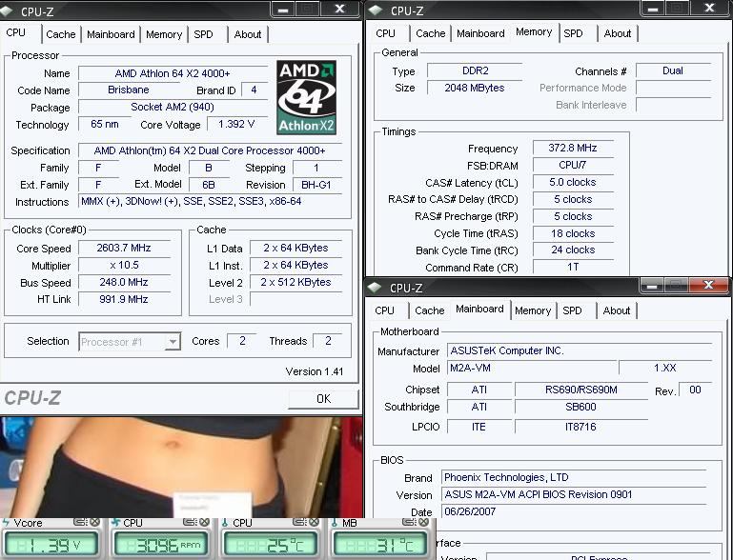Close the left CPU-Z window

pyautogui.click(x=340, y=9)
